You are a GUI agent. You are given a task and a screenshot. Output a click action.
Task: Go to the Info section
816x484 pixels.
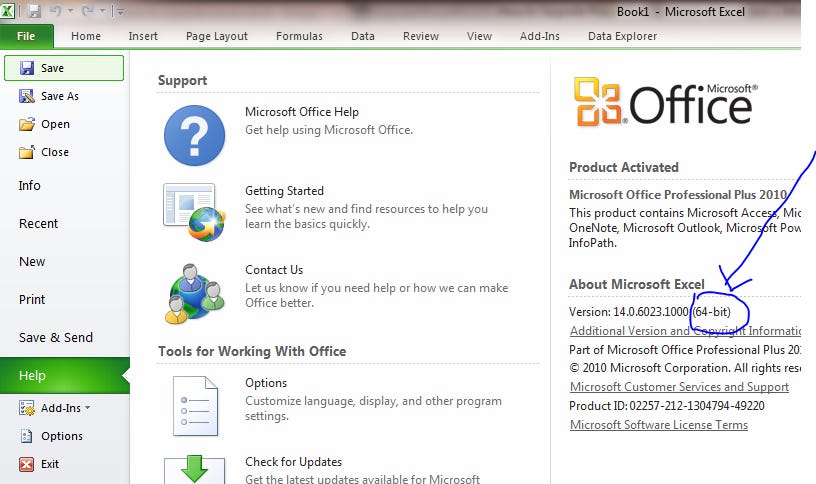pyautogui.click(x=30, y=186)
